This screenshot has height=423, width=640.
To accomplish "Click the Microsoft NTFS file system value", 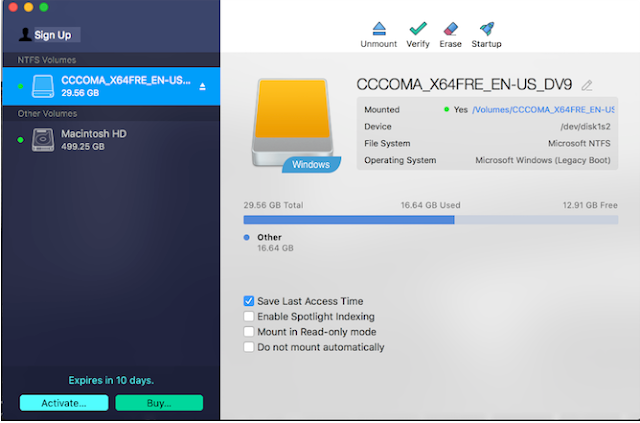I will coord(579,143).
